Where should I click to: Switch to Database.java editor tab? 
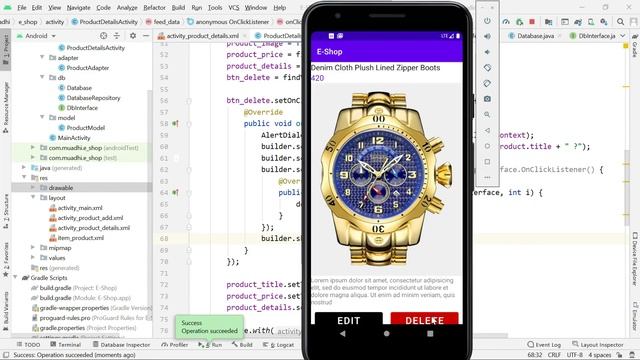(536, 36)
